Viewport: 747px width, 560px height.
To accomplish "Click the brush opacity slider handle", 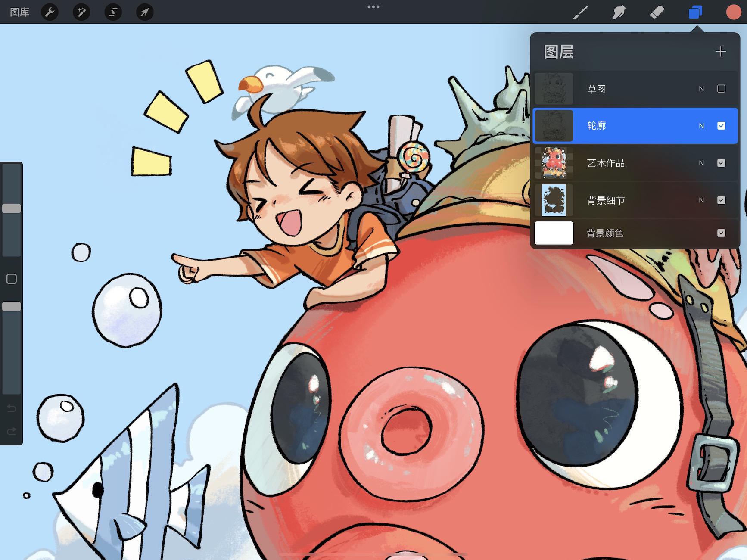I will (x=12, y=306).
